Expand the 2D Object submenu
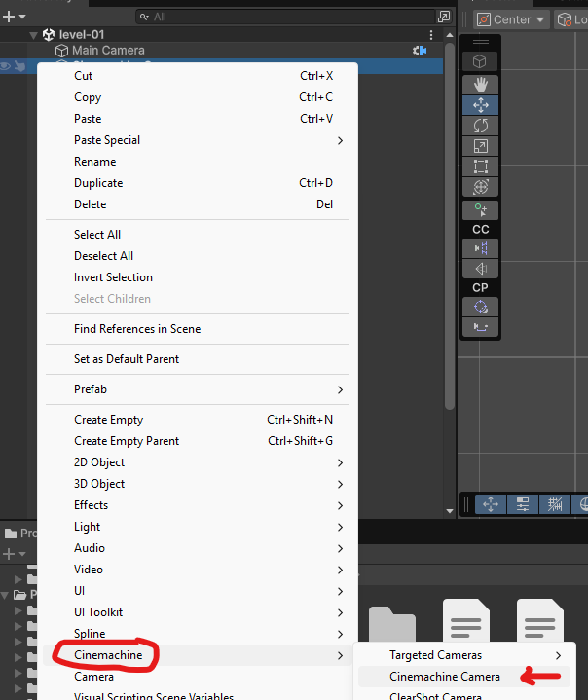 [198, 462]
